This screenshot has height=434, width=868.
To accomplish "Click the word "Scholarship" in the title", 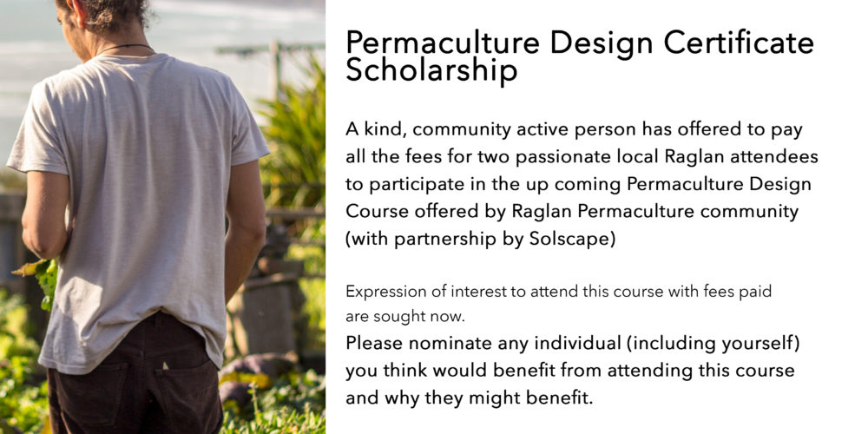I will click(431, 70).
